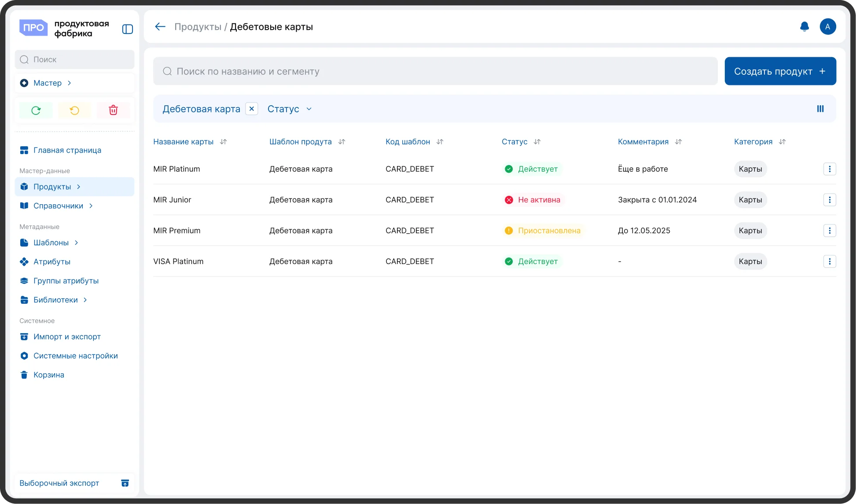Screen dimensions: 856x504
Task: Expand Библиотеки submenu chevron
Action: pos(85,300)
